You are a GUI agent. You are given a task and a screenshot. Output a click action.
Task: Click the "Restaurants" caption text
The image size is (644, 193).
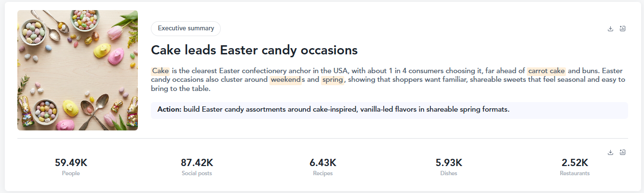[575, 173]
